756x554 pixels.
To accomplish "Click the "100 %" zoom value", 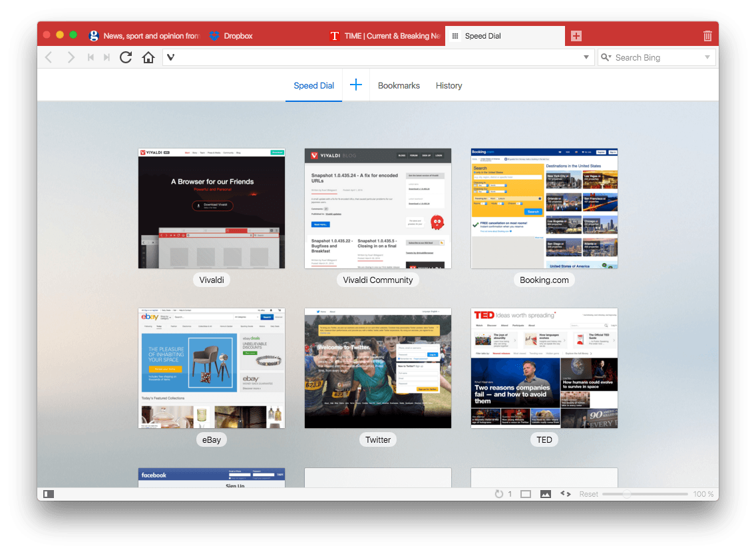I will pyautogui.click(x=703, y=494).
